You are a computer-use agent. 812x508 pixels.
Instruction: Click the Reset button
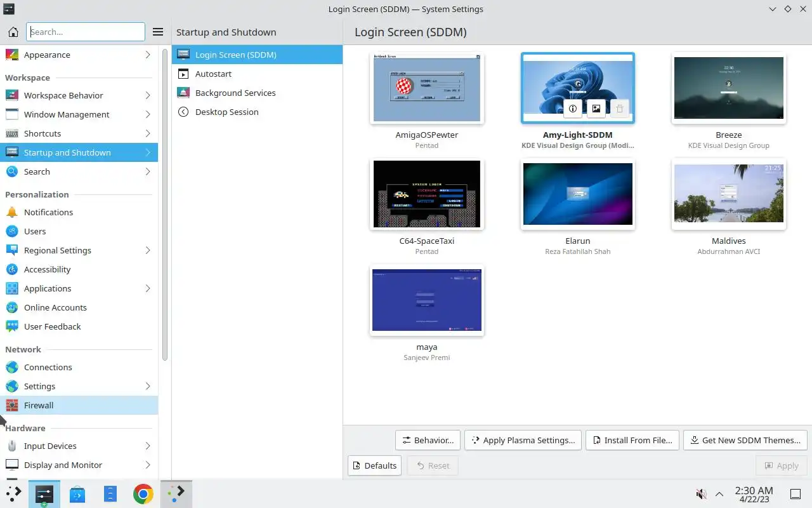(x=433, y=465)
